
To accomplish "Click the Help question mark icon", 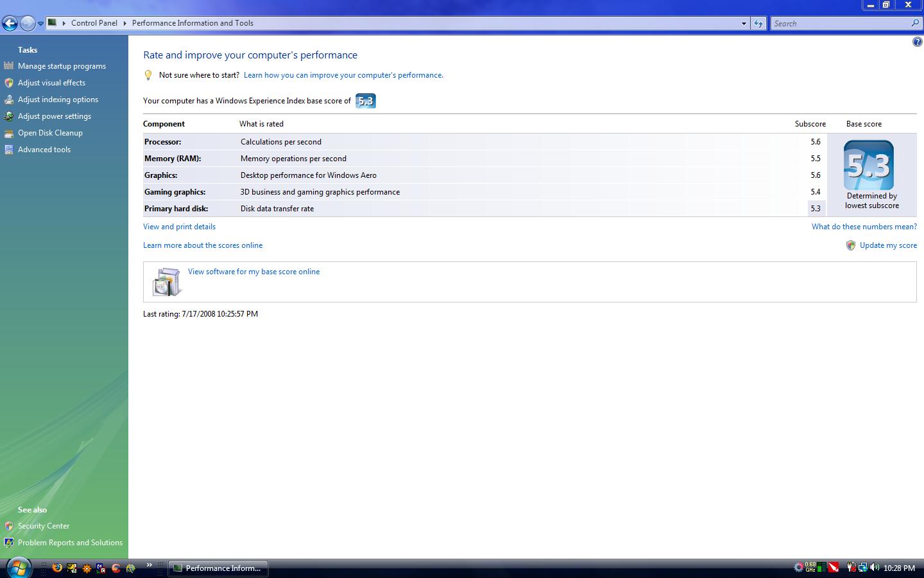I will (x=917, y=42).
